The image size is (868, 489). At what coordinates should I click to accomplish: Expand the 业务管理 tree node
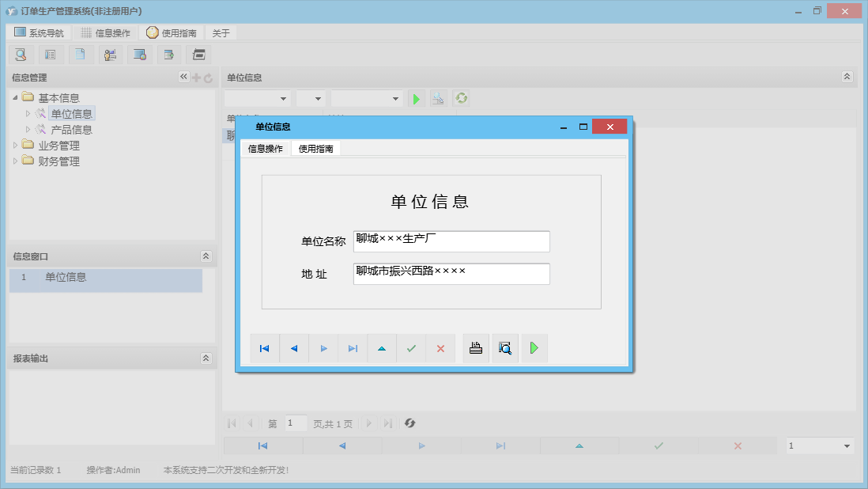pyautogui.click(x=14, y=145)
